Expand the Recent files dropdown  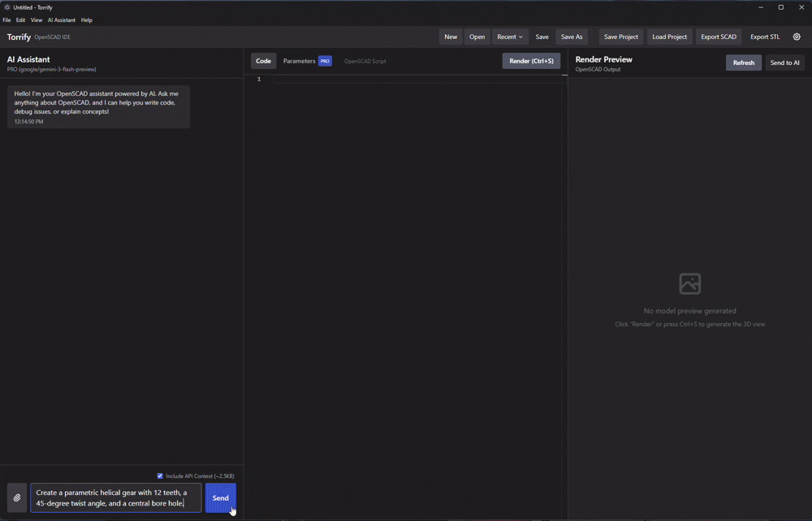click(x=509, y=37)
